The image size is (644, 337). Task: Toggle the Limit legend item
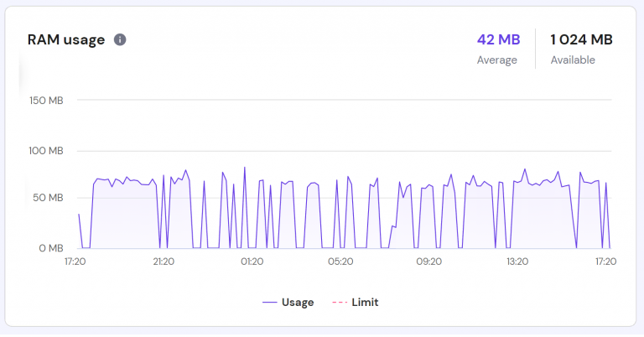tap(356, 303)
